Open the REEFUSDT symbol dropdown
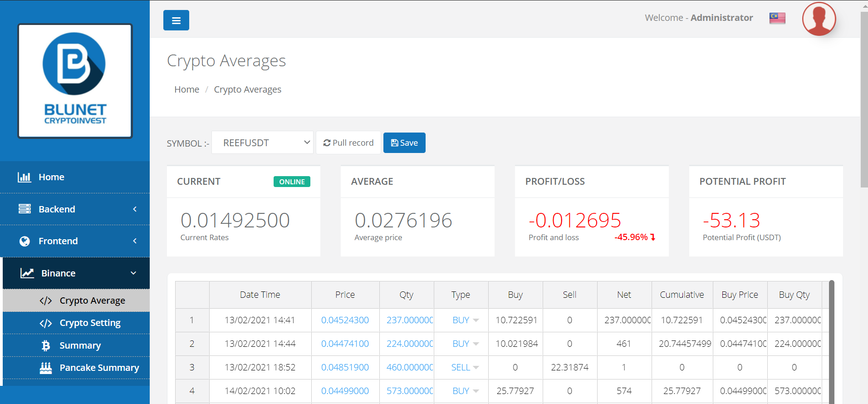 [x=262, y=143]
